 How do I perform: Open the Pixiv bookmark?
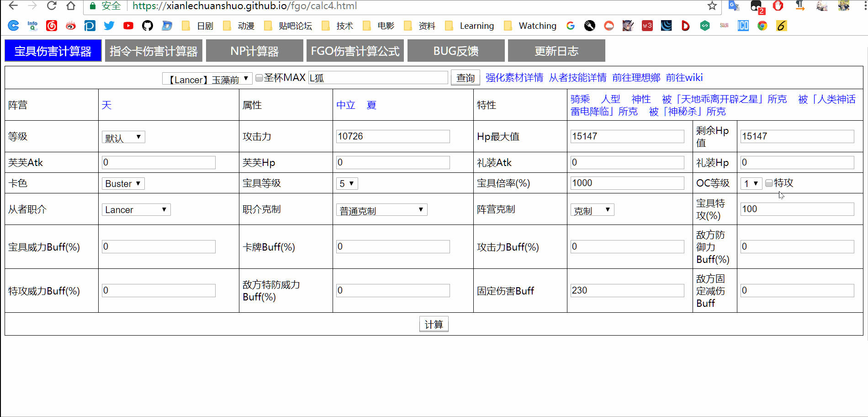(90, 26)
